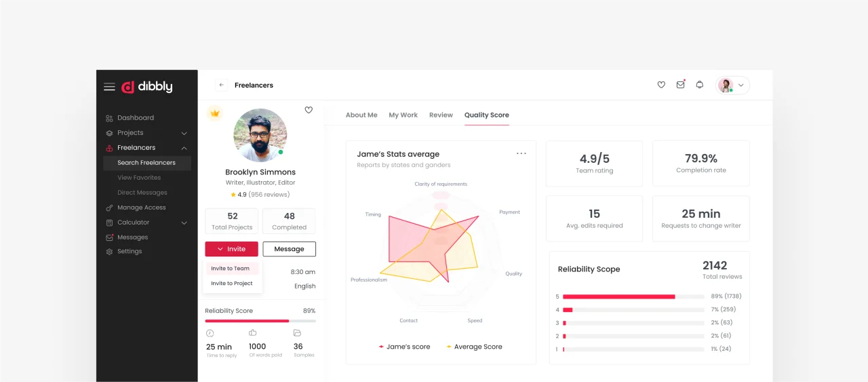Click the dibbly logo
Image resolution: width=868 pixels, height=382 pixels.
click(147, 87)
